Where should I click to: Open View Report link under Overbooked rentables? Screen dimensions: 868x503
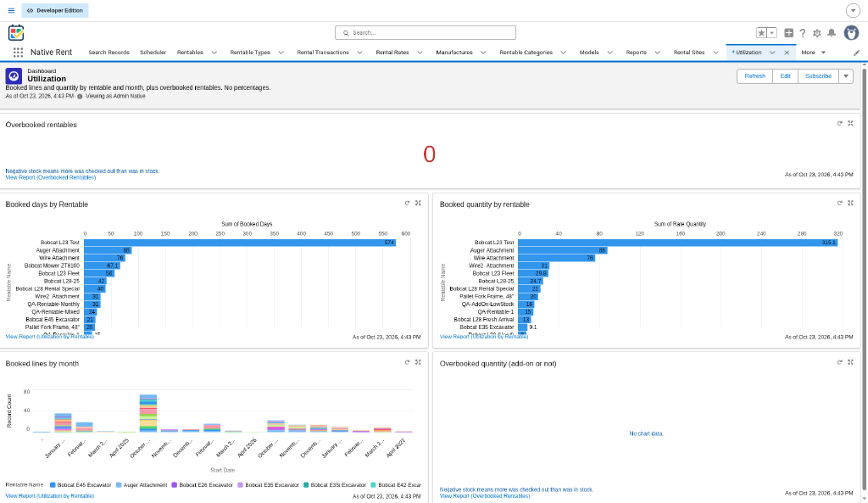tap(50, 177)
